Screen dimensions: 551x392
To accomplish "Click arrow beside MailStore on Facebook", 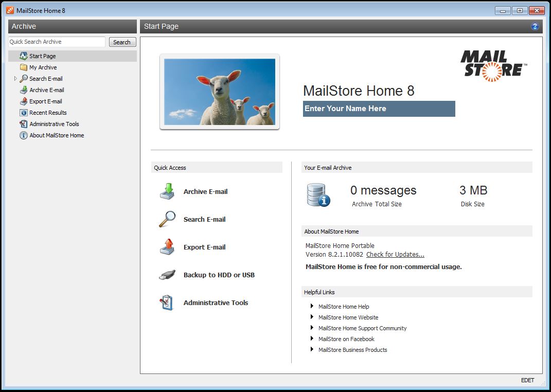I will pos(312,338).
